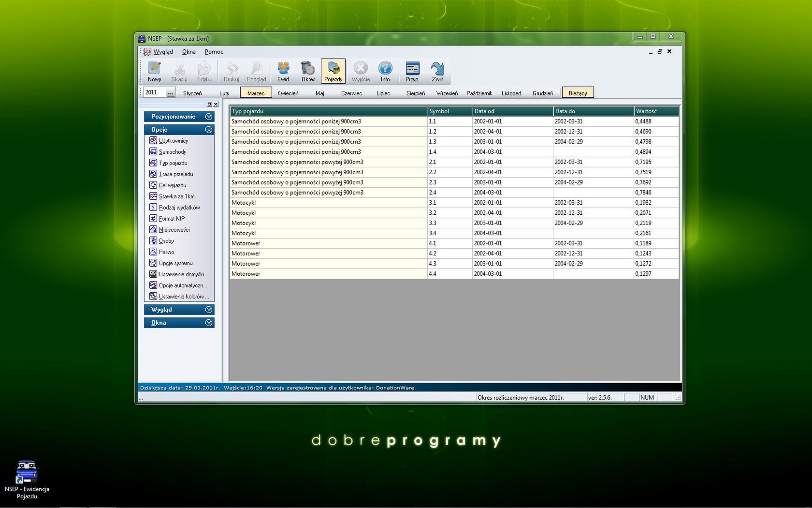Select the Motorower row with symbol 4.4

[454, 274]
